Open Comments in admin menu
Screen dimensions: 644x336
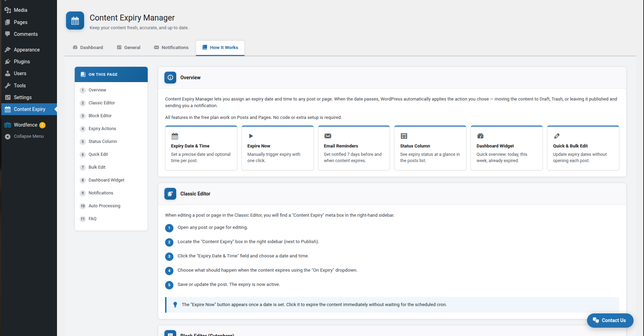[x=29, y=34]
